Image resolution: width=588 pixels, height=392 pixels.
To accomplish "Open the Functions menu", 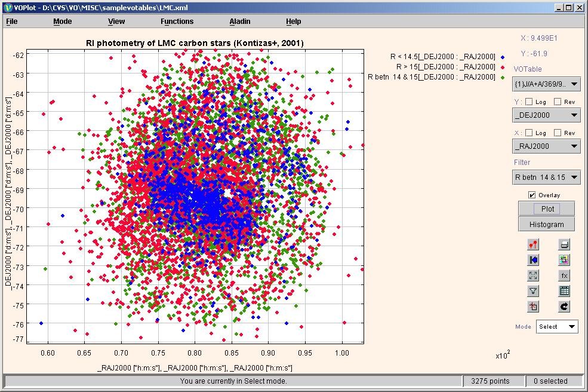I will 177,22.
